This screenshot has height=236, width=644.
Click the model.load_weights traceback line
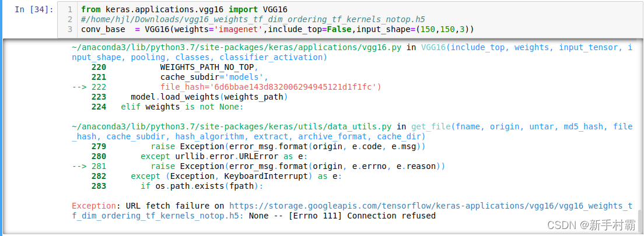coord(209,97)
